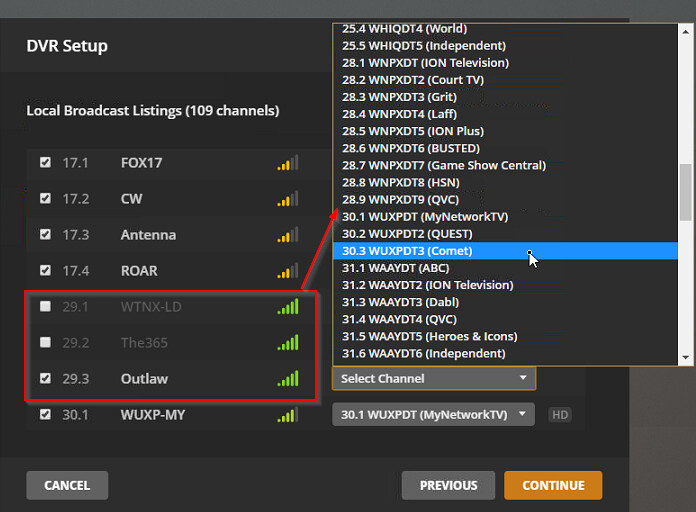
Task: Uncheck the 17.3 Antenna channel checkbox
Action: pyautogui.click(x=45, y=234)
